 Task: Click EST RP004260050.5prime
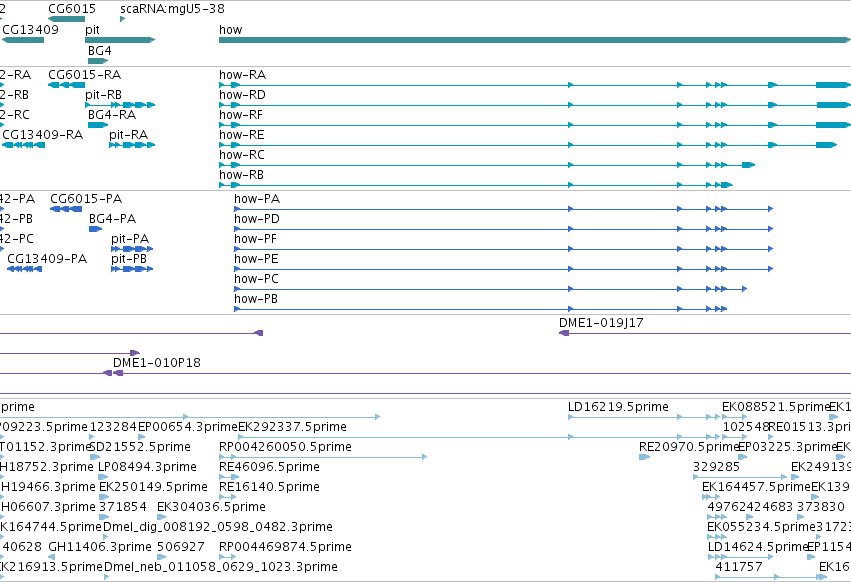click(323, 457)
